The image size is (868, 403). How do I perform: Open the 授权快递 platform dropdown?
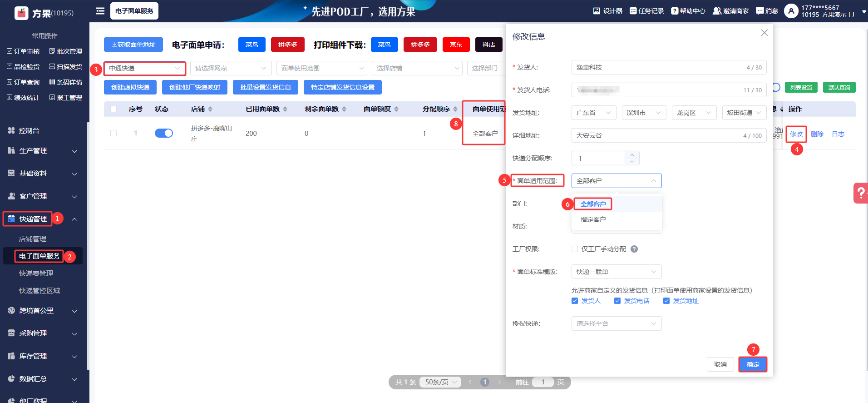pos(616,323)
